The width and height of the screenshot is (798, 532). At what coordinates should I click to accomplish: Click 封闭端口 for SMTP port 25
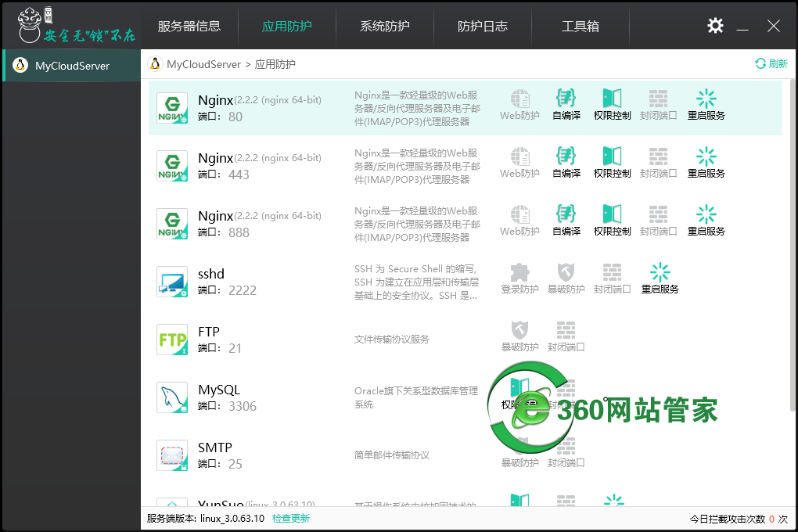566,452
